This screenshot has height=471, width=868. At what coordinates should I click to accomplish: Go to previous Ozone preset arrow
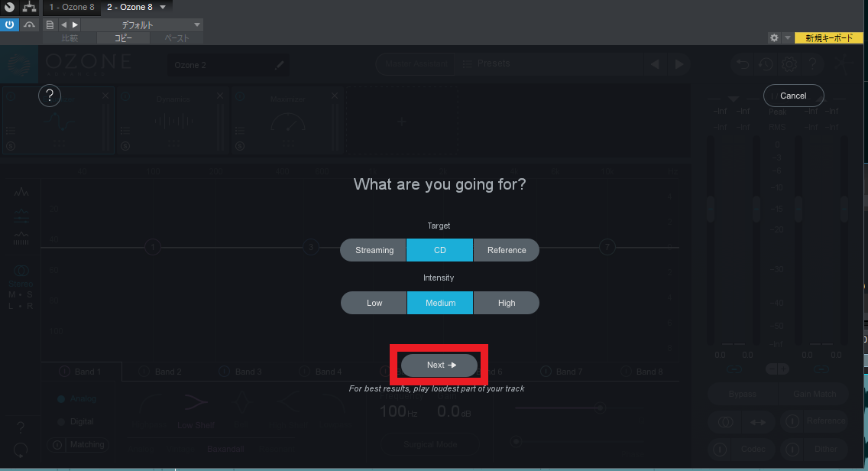[x=655, y=64]
